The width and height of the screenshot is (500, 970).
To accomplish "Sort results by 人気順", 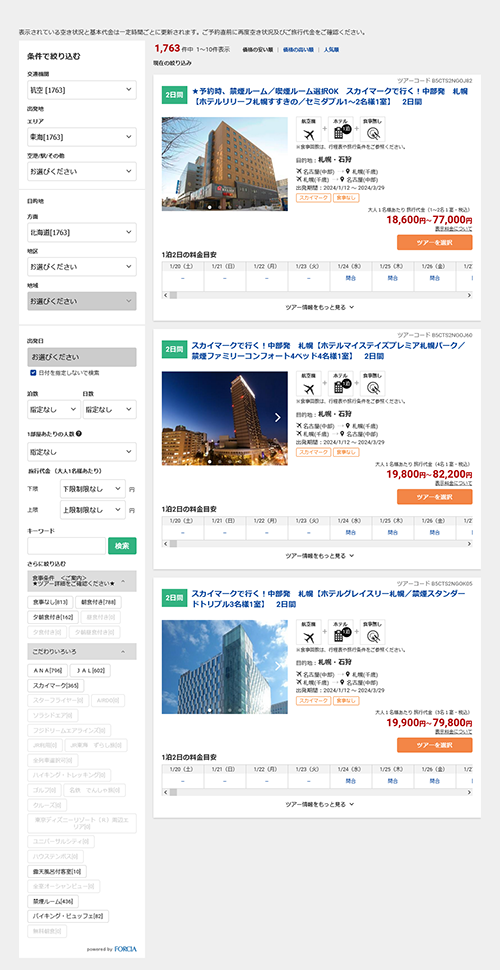I will pyautogui.click(x=331, y=49).
